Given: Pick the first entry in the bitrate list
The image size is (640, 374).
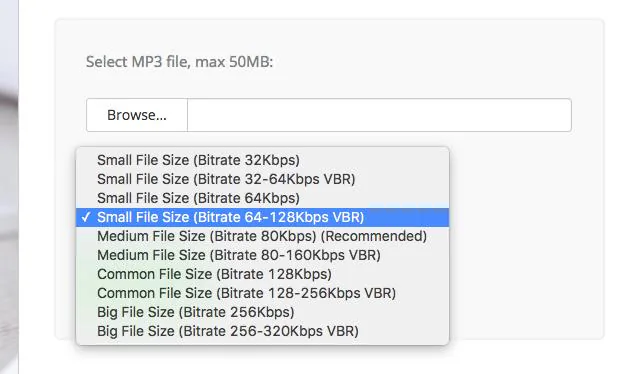Looking at the screenshot, I should 262,160.
